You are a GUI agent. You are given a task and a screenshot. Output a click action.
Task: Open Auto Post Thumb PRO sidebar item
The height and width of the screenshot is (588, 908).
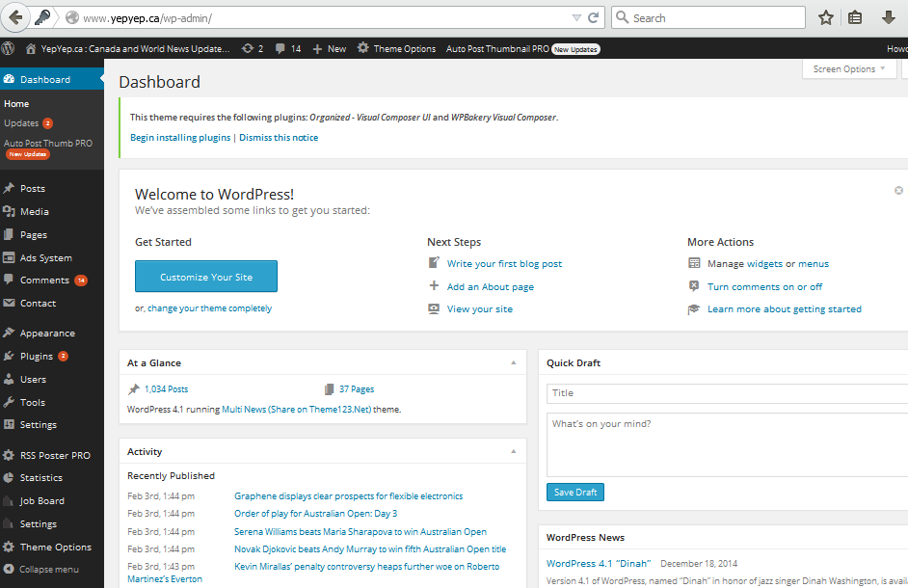coord(48,147)
